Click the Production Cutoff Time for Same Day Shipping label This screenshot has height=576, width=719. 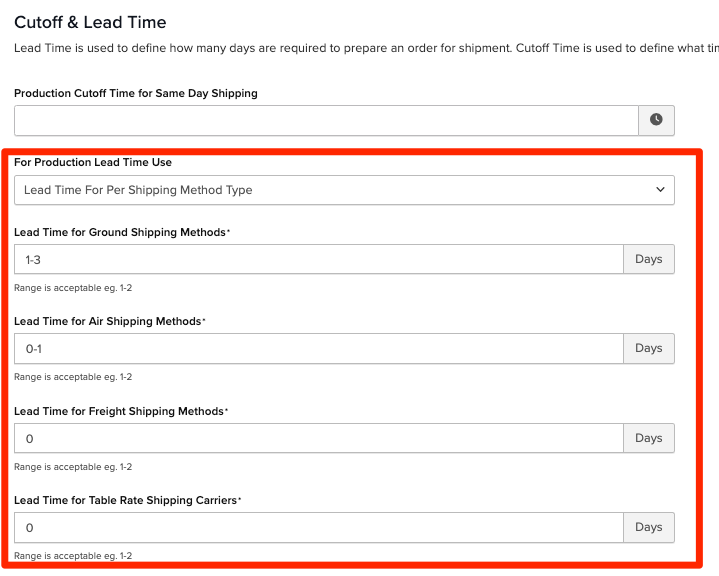pos(136,93)
